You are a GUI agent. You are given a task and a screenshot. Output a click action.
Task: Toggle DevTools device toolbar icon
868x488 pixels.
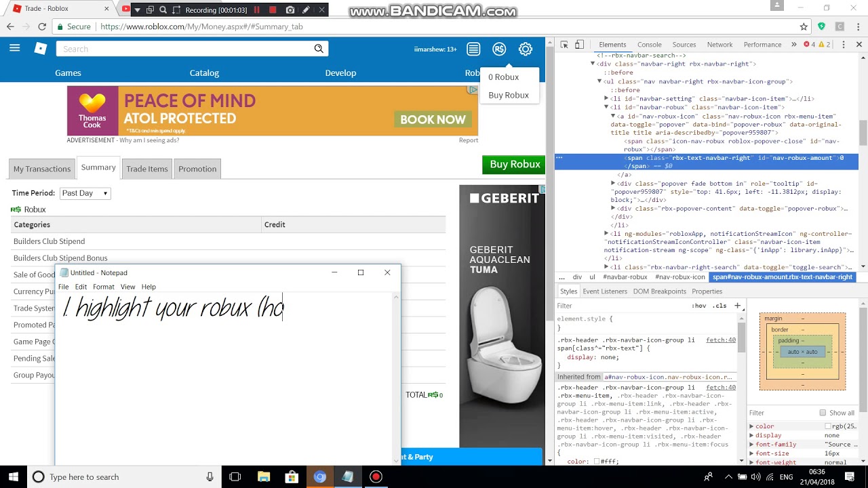579,44
